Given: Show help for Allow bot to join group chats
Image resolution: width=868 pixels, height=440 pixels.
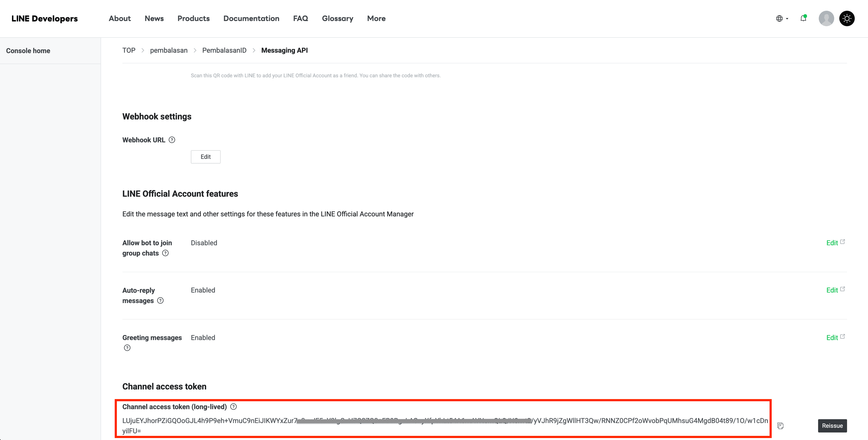Looking at the screenshot, I should click(165, 253).
